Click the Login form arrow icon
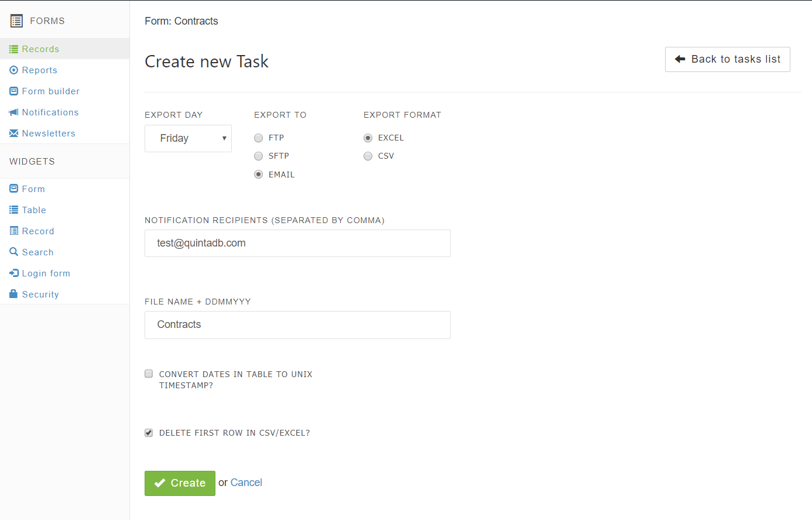This screenshot has height=520, width=812. [x=13, y=273]
